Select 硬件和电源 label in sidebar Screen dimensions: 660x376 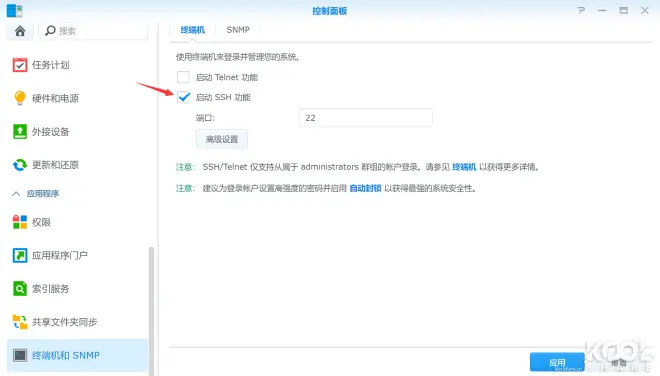[55, 98]
